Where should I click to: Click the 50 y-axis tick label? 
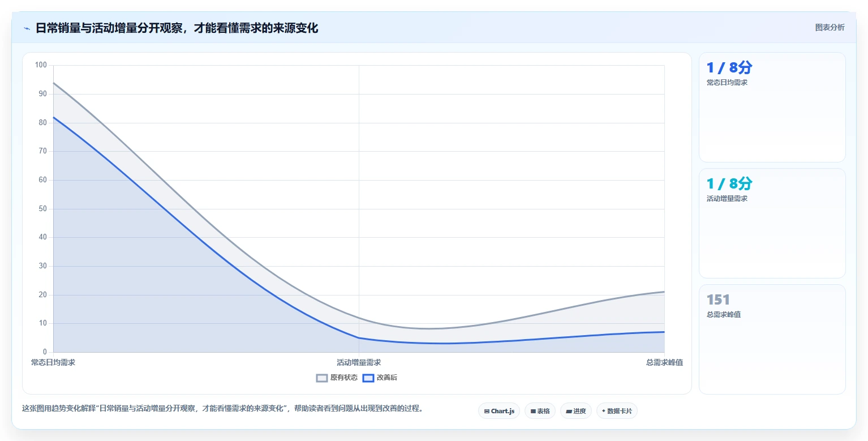pos(42,209)
